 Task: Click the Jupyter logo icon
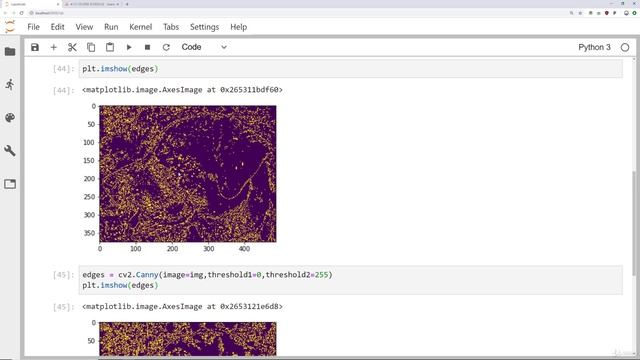point(10,27)
